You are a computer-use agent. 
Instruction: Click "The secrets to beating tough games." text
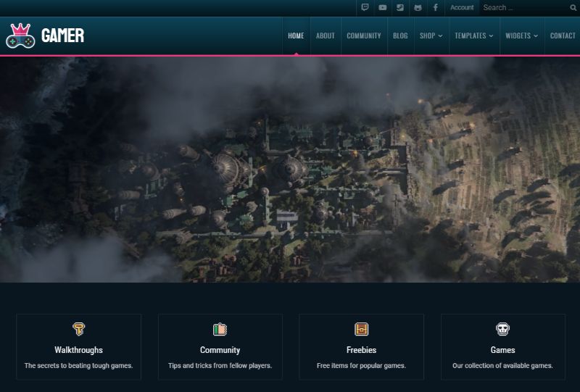pyautogui.click(x=79, y=366)
